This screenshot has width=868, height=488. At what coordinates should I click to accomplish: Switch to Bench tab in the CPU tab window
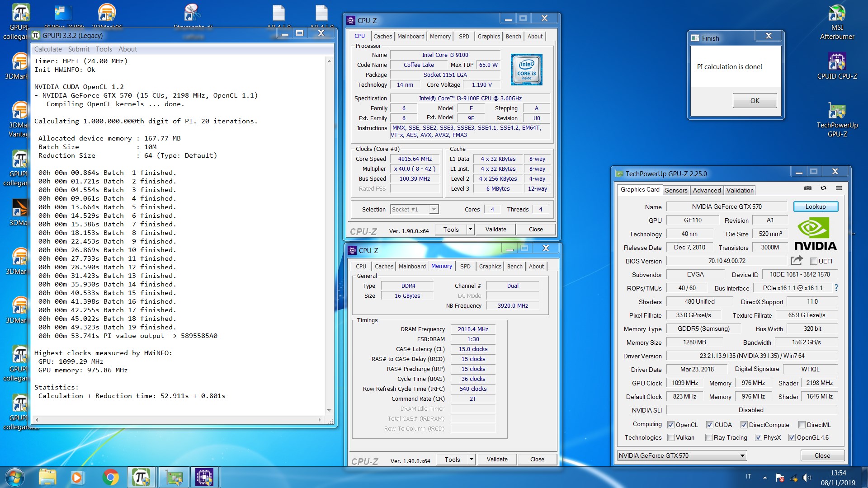pos(513,36)
